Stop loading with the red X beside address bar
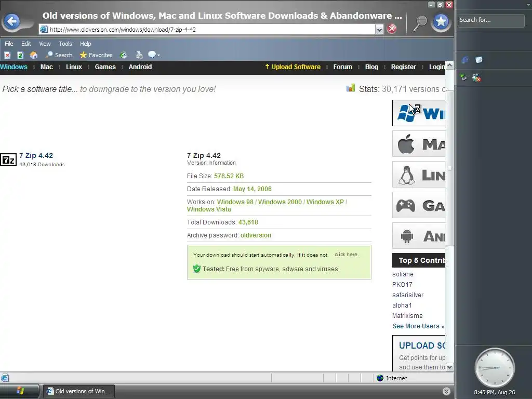The height and width of the screenshot is (399, 532). point(392,29)
